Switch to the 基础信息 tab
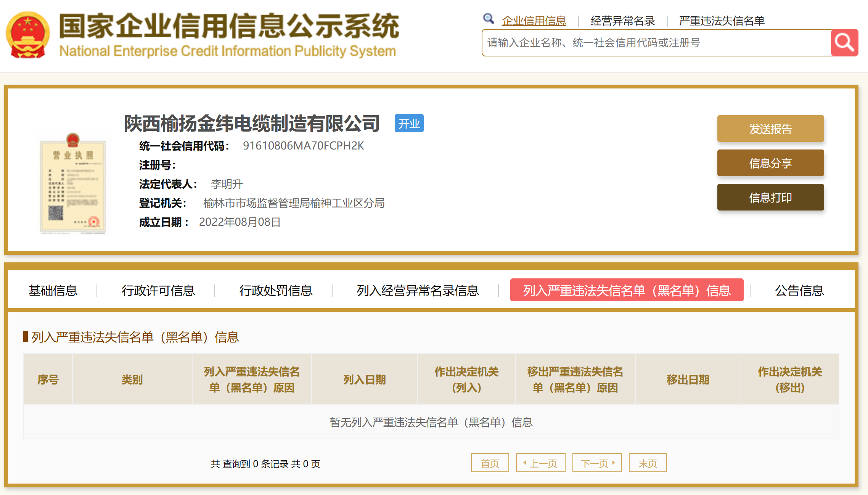The image size is (868, 495). click(x=53, y=291)
